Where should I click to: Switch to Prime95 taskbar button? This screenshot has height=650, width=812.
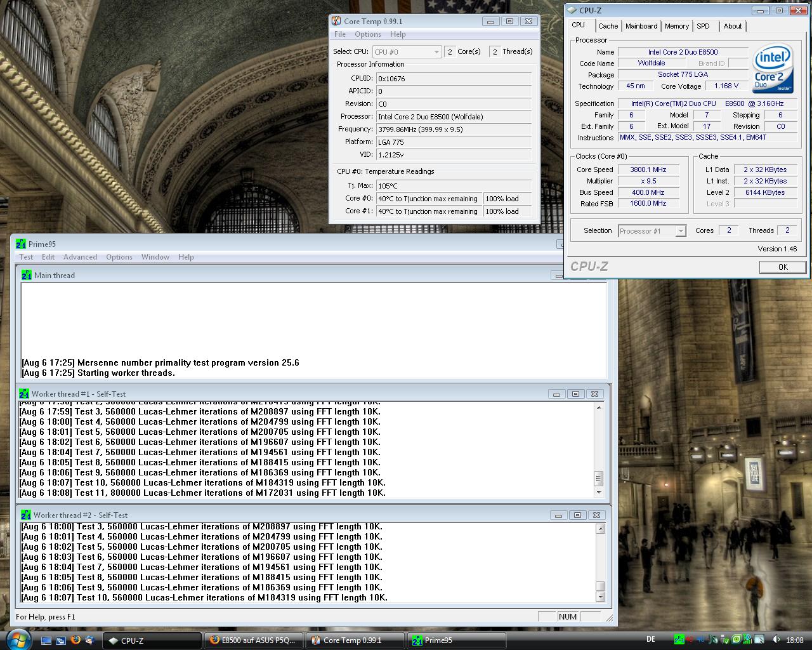point(456,640)
